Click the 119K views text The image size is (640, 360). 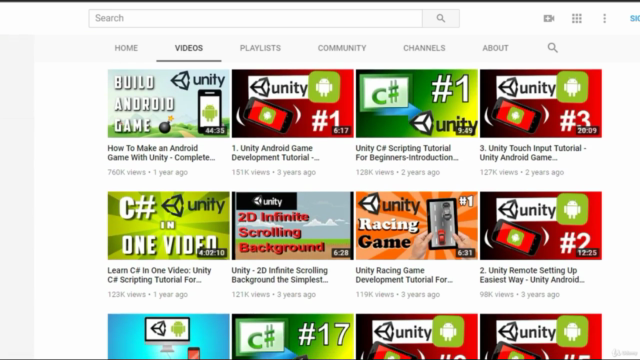pos(375,294)
